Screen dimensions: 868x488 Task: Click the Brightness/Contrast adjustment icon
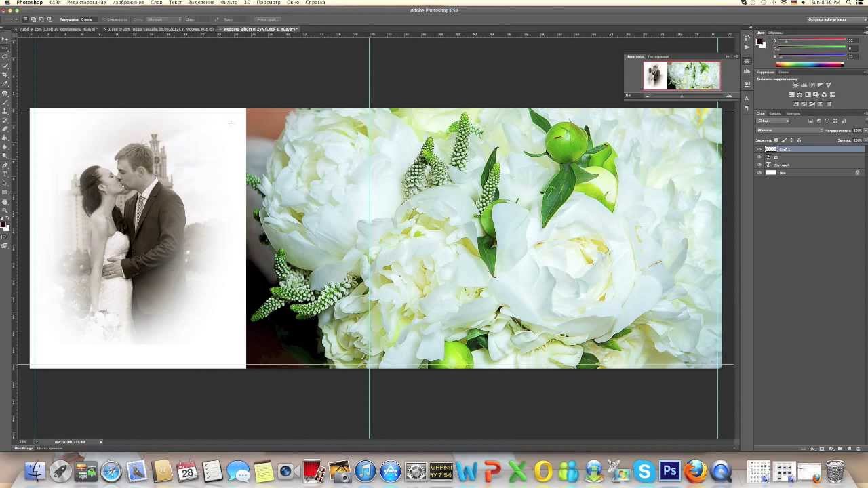(796, 85)
